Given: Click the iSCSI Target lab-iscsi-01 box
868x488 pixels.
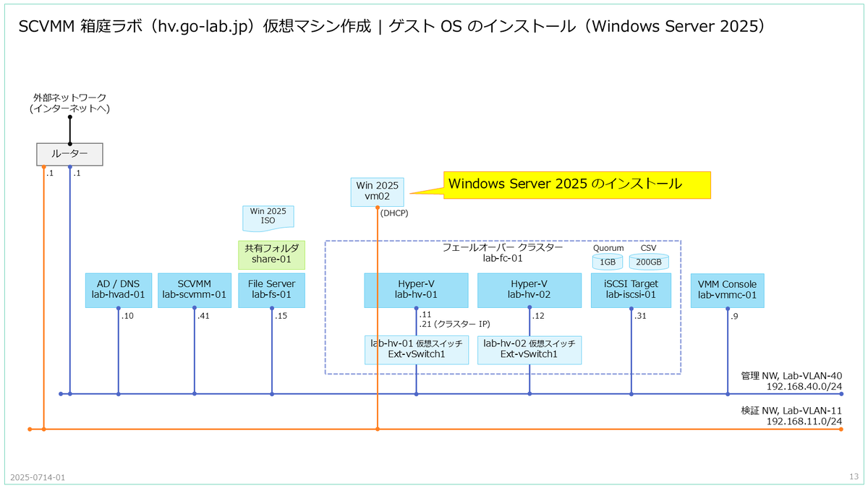Looking at the screenshot, I should click(631, 290).
